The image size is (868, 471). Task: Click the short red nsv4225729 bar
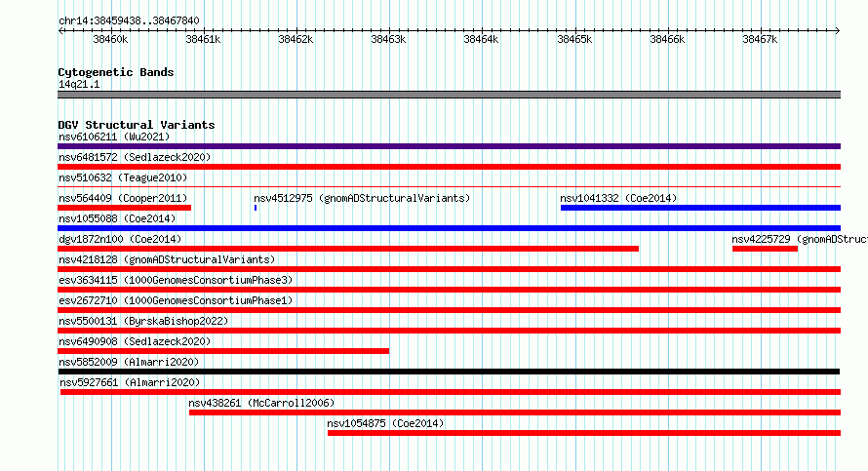(x=765, y=249)
